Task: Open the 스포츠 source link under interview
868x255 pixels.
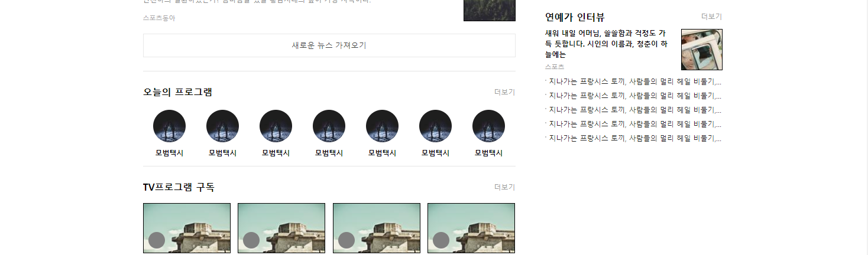Action: [x=555, y=67]
